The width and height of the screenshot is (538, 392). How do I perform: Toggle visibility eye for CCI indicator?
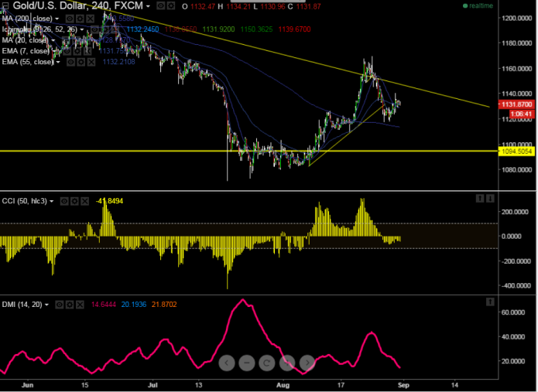pos(64,201)
